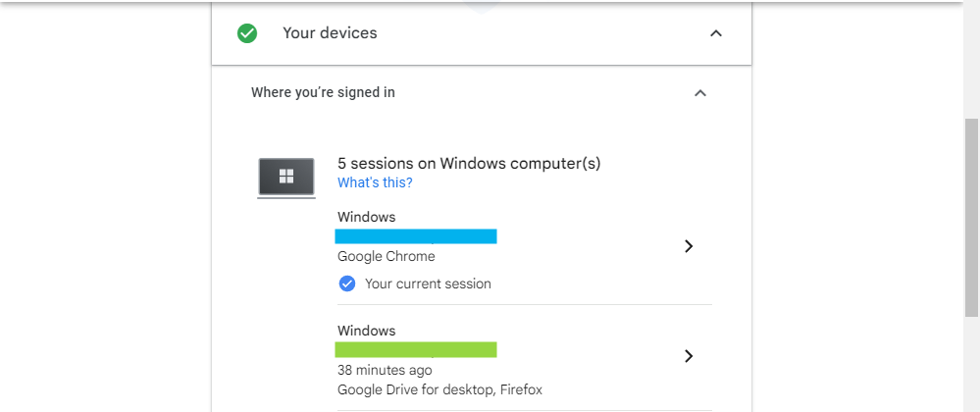Click the blue redacted device name bar
This screenshot has width=980, height=412.
[x=417, y=236]
